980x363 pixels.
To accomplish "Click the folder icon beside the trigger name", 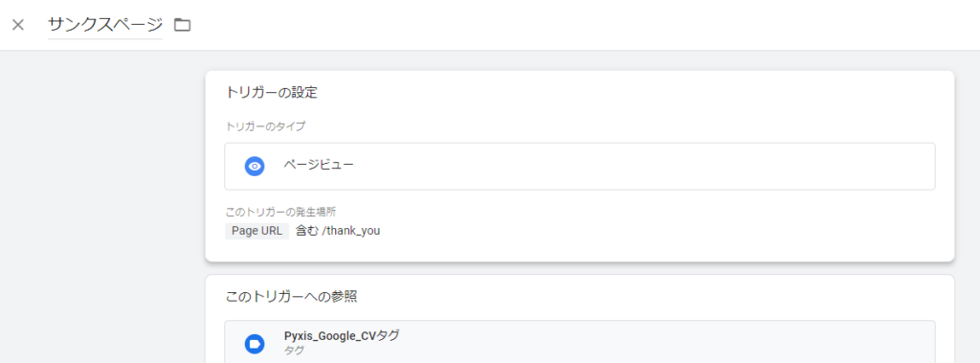I will 182,25.
